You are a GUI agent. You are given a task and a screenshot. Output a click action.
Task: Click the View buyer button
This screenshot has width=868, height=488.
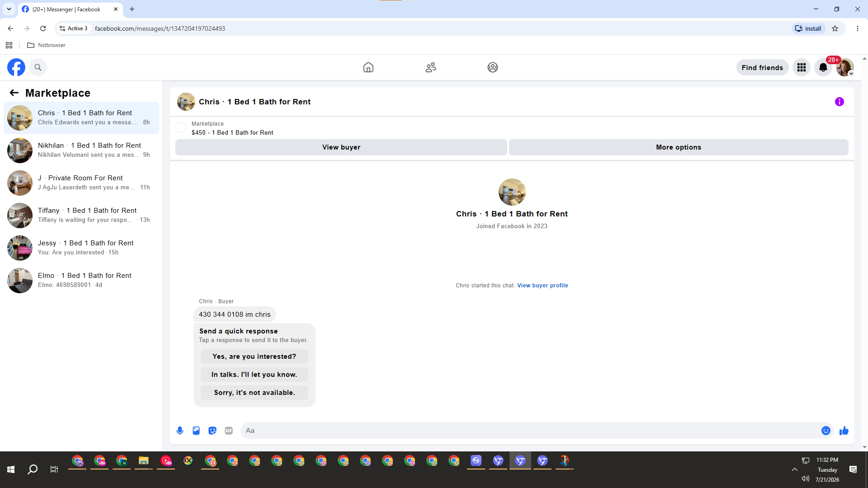(341, 147)
